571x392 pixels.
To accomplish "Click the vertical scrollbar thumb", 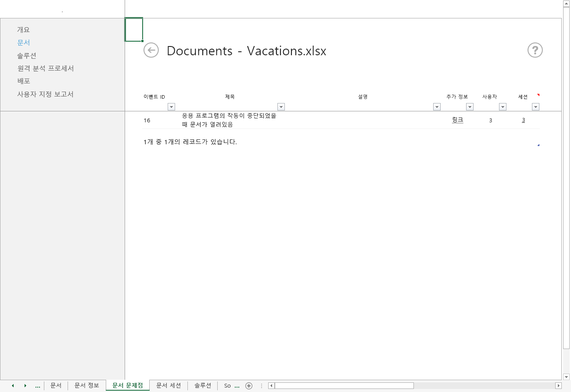I will pyautogui.click(x=566, y=178).
